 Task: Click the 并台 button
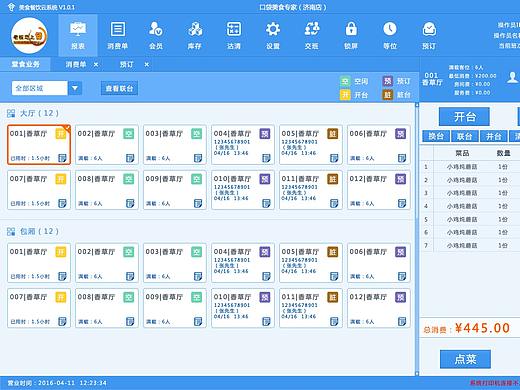click(x=494, y=136)
